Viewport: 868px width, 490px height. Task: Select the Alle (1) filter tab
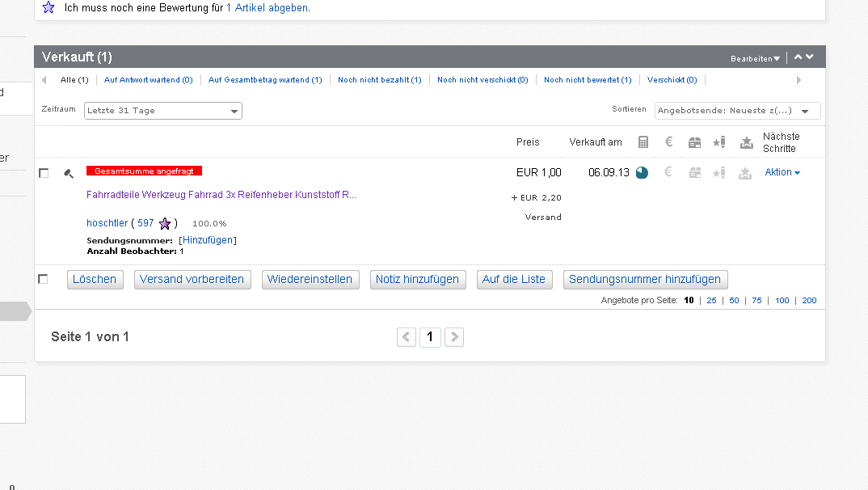pyautogui.click(x=74, y=80)
